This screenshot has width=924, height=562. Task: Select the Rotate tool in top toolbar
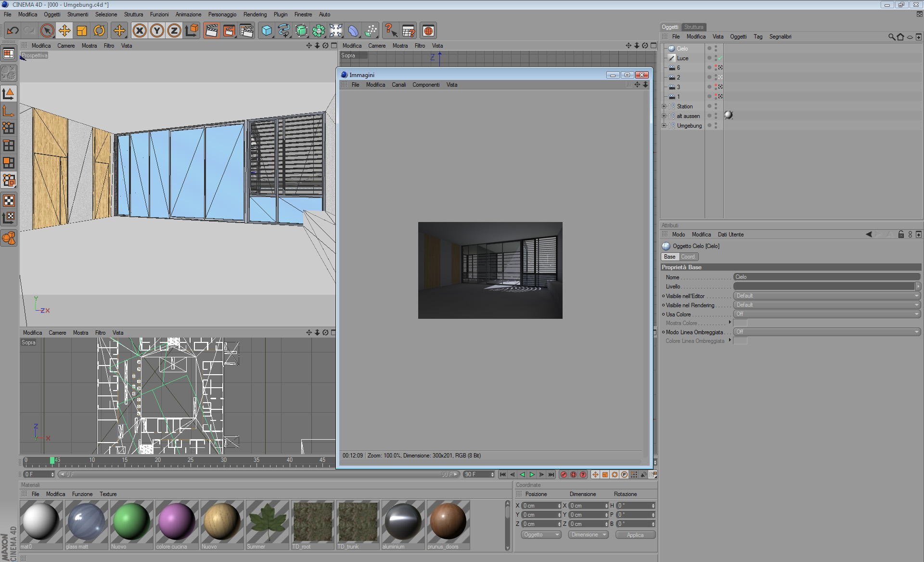click(99, 31)
